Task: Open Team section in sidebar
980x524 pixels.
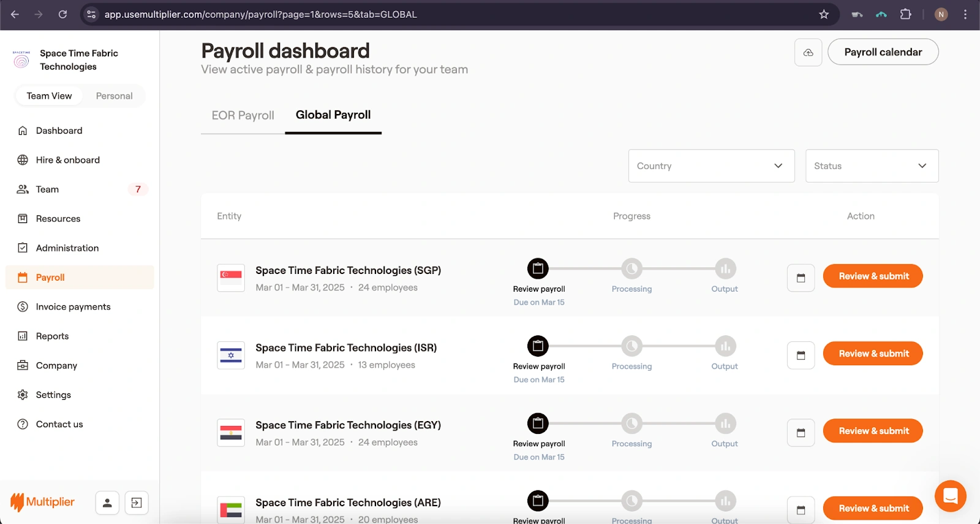Action: point(80,189)
